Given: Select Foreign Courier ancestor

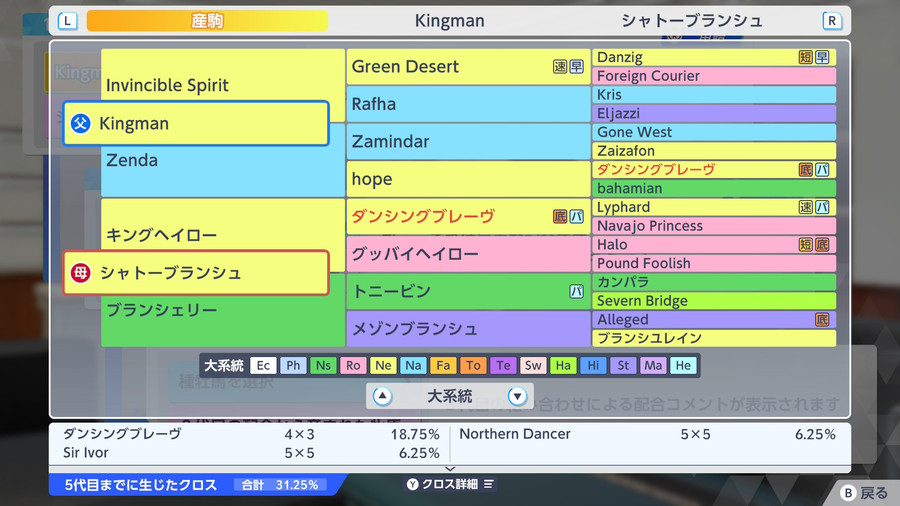Looking at the screenshot, I should tap(714, 76).
